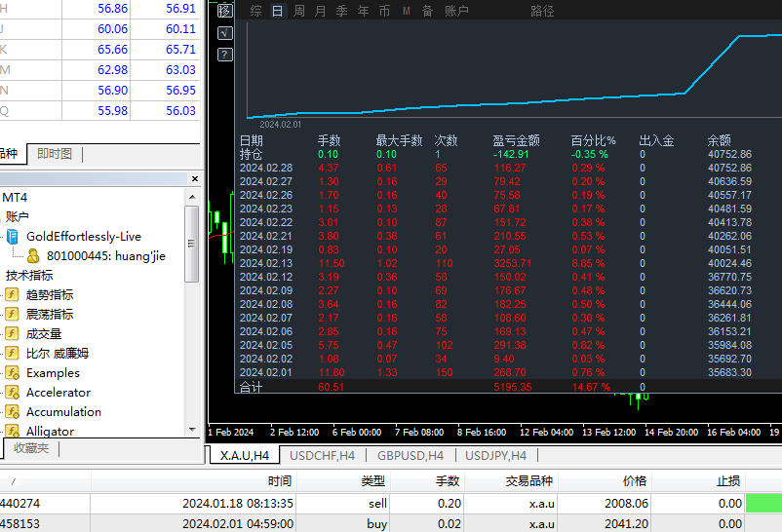
Task: Click the 2024.02.13 statistics row date
Action: tap(266, 263)
